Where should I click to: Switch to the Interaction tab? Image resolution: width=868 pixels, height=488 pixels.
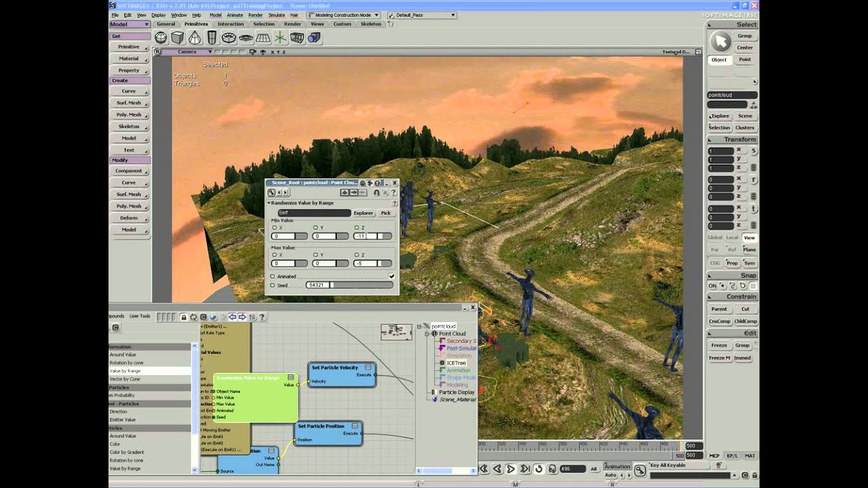[231, 24]
